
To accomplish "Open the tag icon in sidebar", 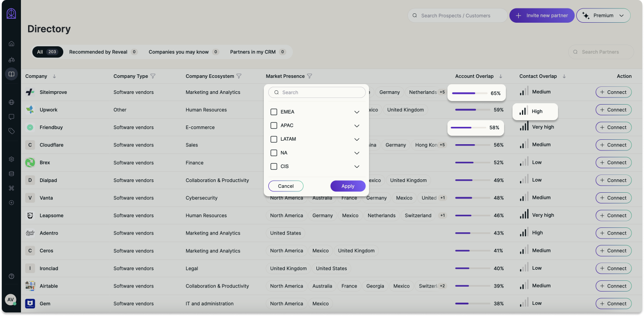I will [x=12, y=131].
